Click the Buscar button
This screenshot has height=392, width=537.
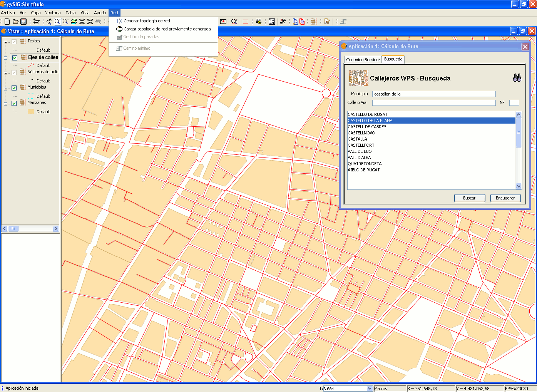tap(469, 198)
